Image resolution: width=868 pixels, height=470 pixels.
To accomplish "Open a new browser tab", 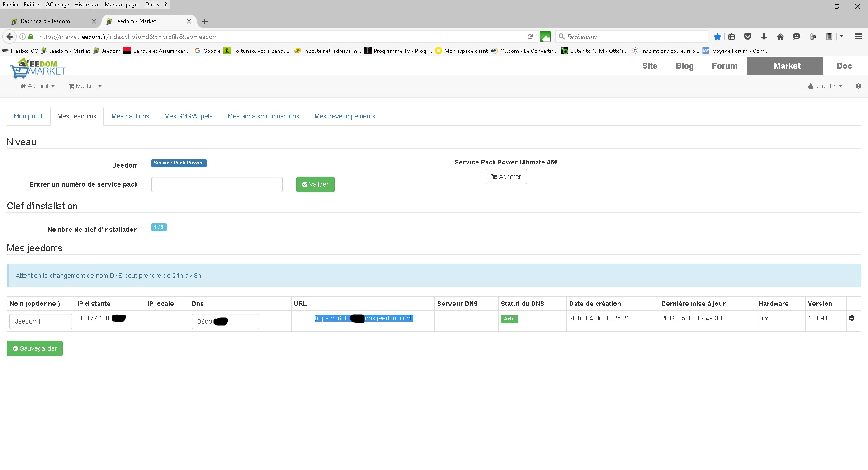I will point(205,21).
